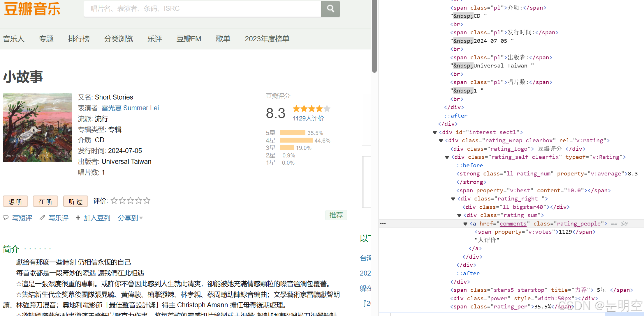This screenshot has height=316, width=644.
Task: Collapse the div id interest_sectl node
Action: pyautogui.click(x=434, y=132)
